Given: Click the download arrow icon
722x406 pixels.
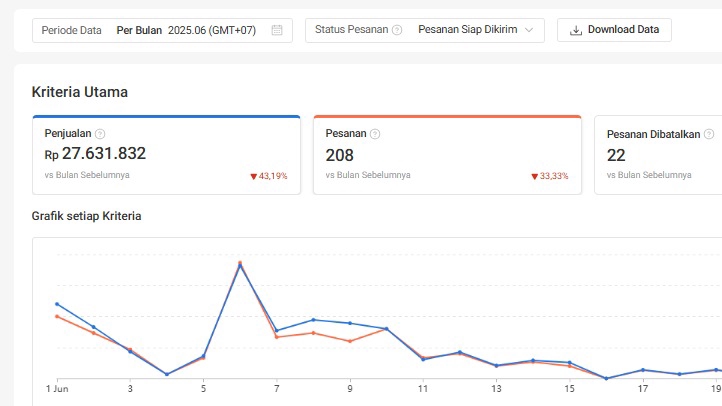Looking at the screenshot, I should click(575, 30).
